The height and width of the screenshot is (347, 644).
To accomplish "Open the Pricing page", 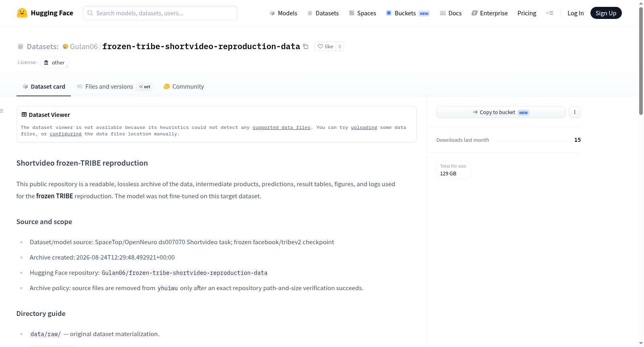I will coord(527,13).
